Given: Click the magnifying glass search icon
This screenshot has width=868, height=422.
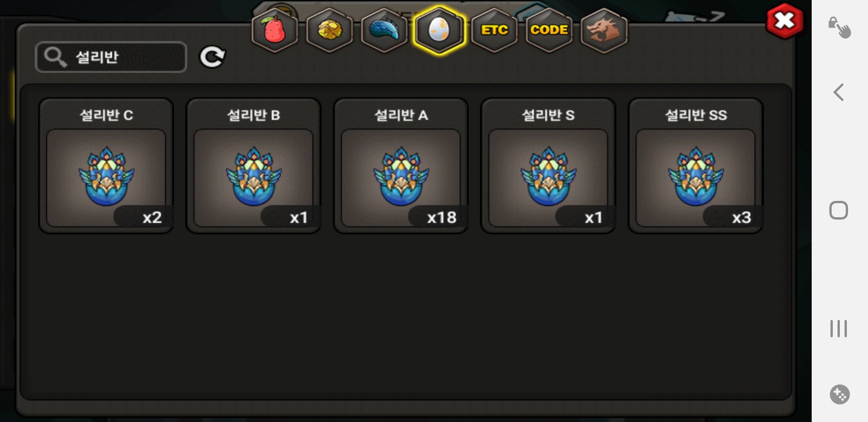Looking at the screenshot, I should point(55,57).
